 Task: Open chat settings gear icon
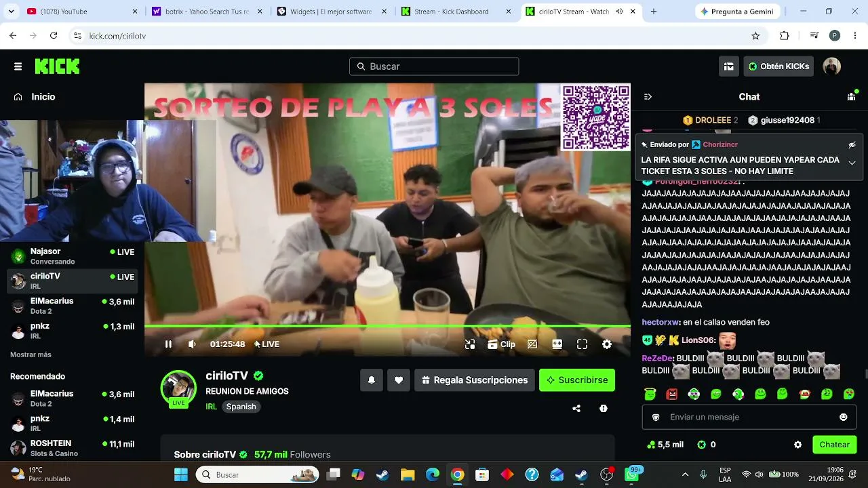(x=797, y=445)
